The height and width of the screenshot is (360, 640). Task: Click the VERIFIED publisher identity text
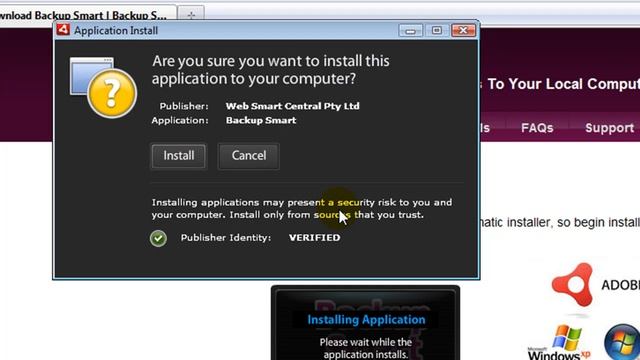[x=314, y=238]
